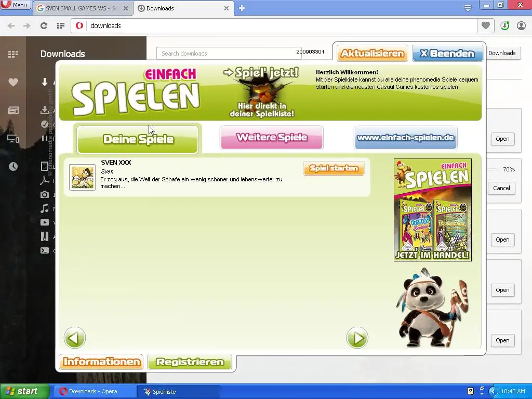Select the Deine Spiele tab
The height and width of the screenshot is (399, 532).
click(138, 139)
